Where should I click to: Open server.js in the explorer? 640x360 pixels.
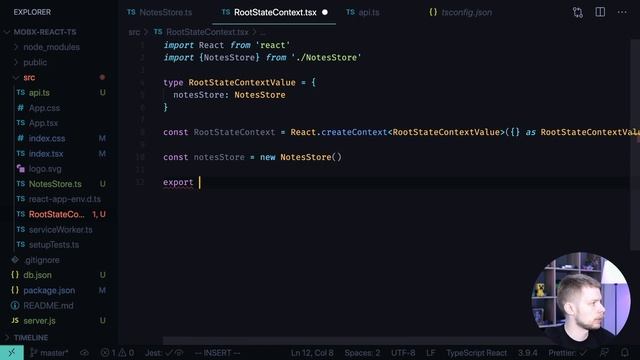click(x=39, y=321)
